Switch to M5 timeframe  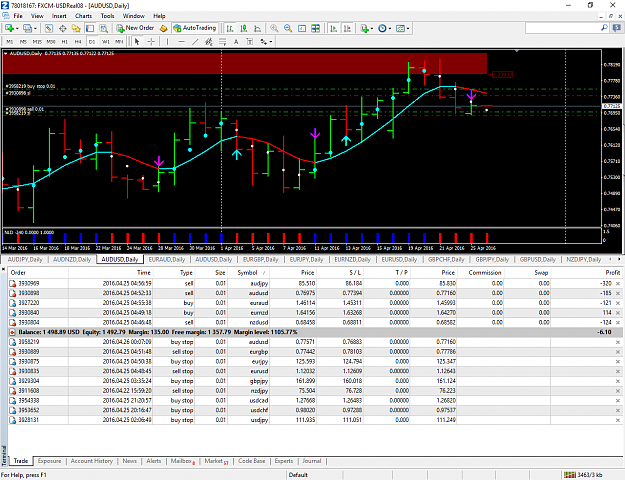[24, 41]
